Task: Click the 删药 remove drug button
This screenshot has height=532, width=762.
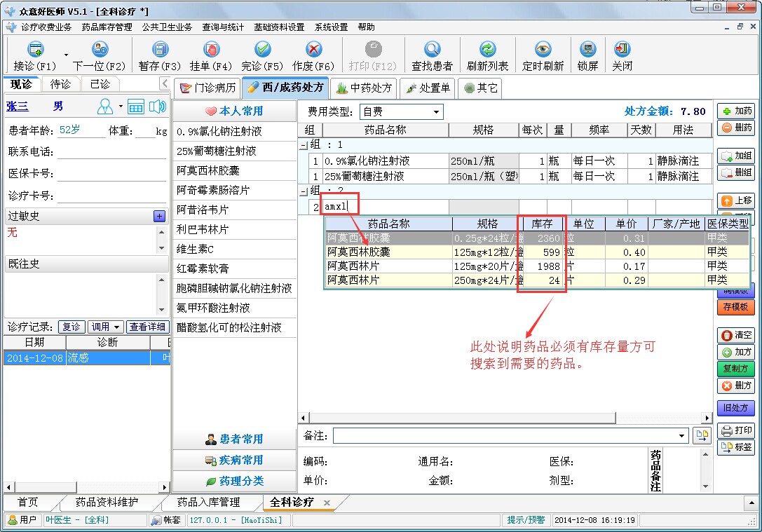Action: pyautogui.click(x=736, y=128)
